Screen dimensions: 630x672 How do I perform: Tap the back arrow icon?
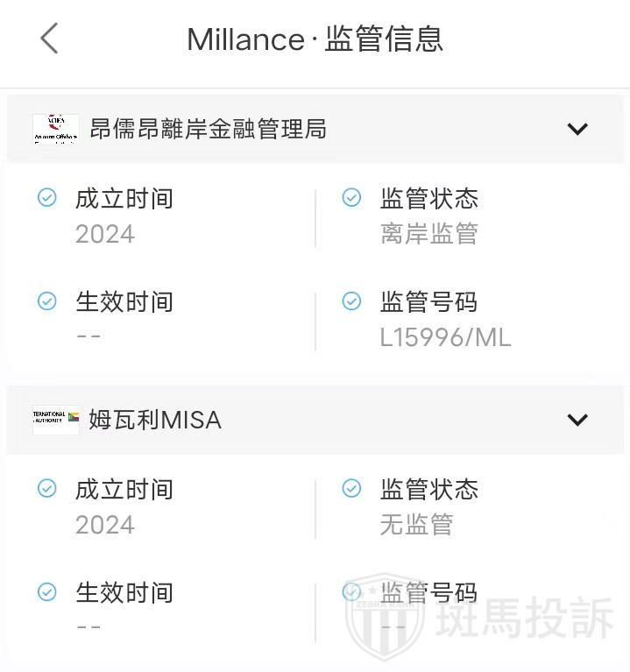(49, 39)
